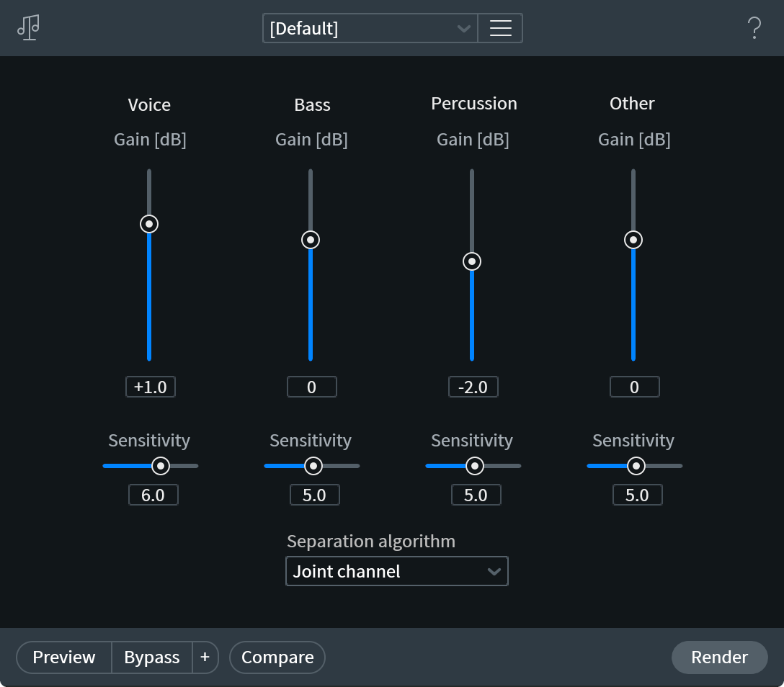Expand the [Default] preset dropdown
Viewport: 784px width, 687px height.
click(370, 28)
